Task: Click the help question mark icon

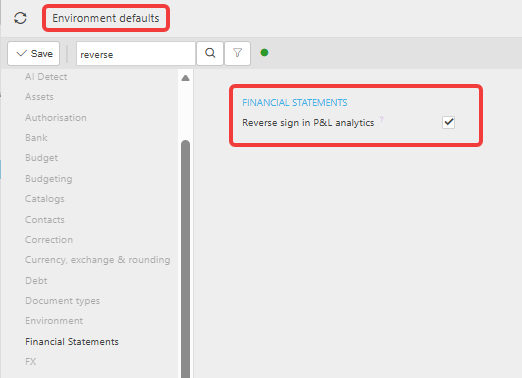Action: point(382,119)
